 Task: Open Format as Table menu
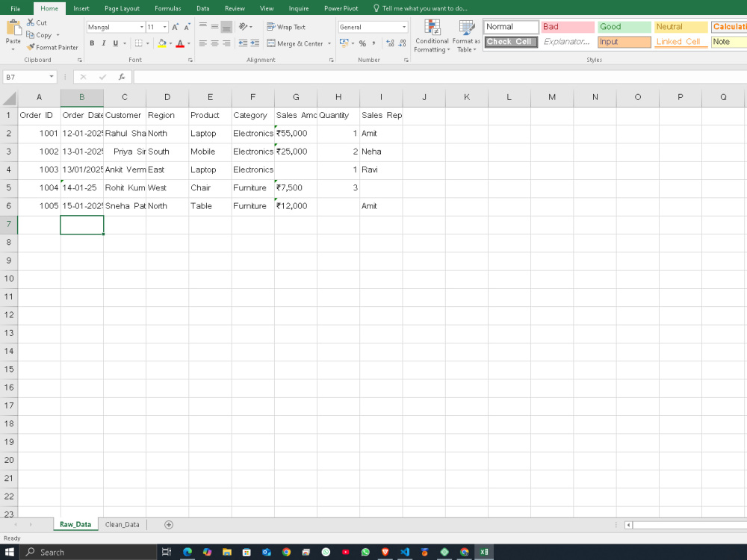pyautogui.click(x=466, y=36)
